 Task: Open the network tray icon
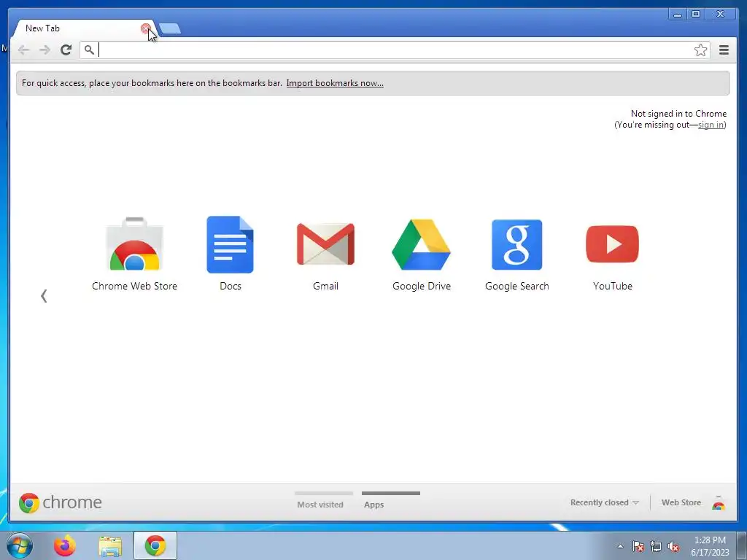pyautogui.click(x=656, y=546)
